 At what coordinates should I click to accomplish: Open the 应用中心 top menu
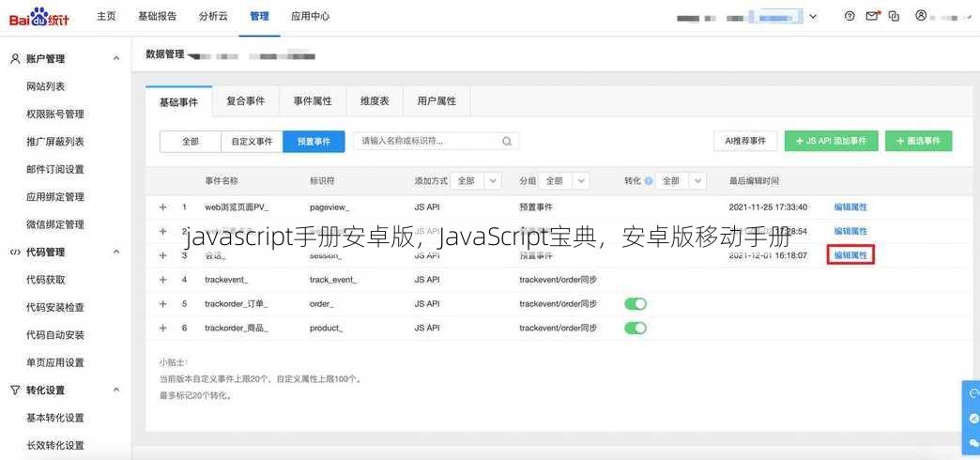pos(311,16)
